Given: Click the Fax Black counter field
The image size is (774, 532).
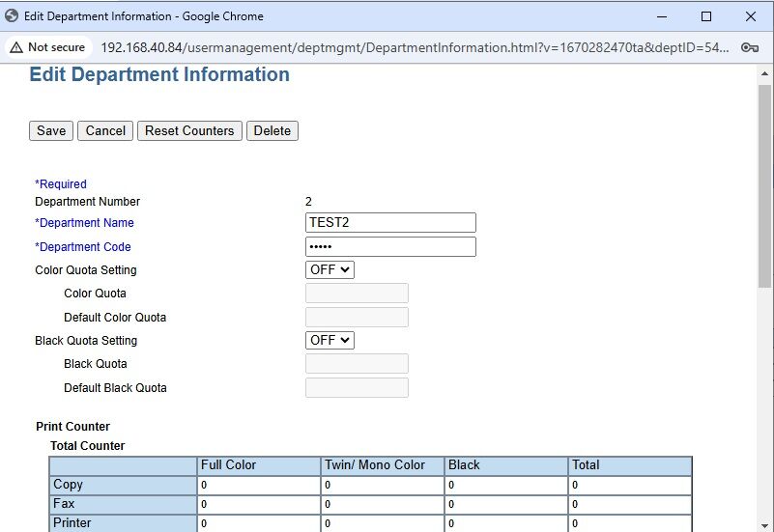Looking at the screenshot, I should (506, 505).
